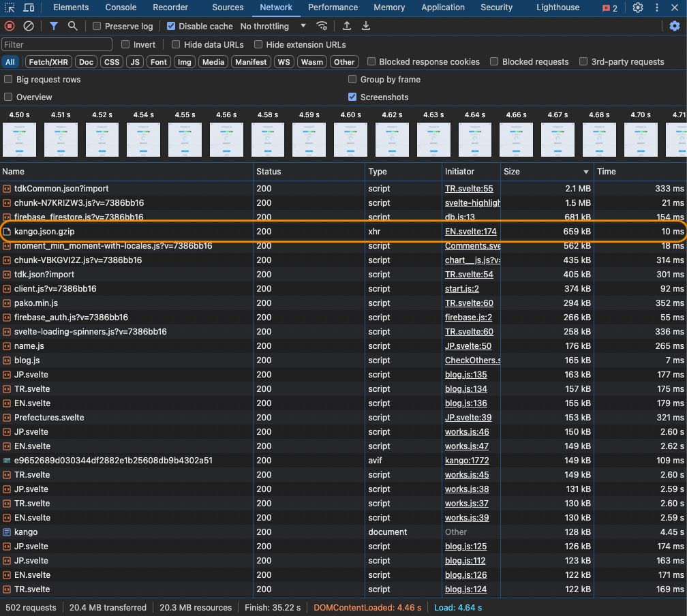Open the network conditions icon
This screenshot has width=687, height=616.
coord(322,25)
